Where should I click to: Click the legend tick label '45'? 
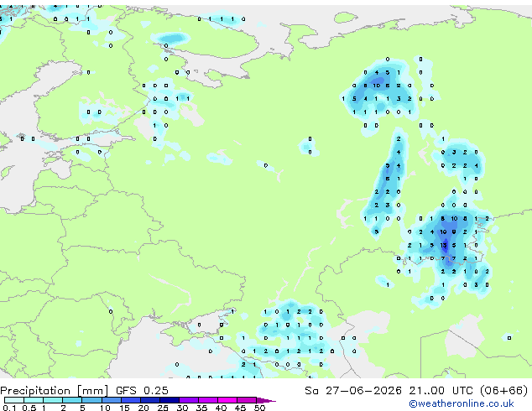[240, 408]
